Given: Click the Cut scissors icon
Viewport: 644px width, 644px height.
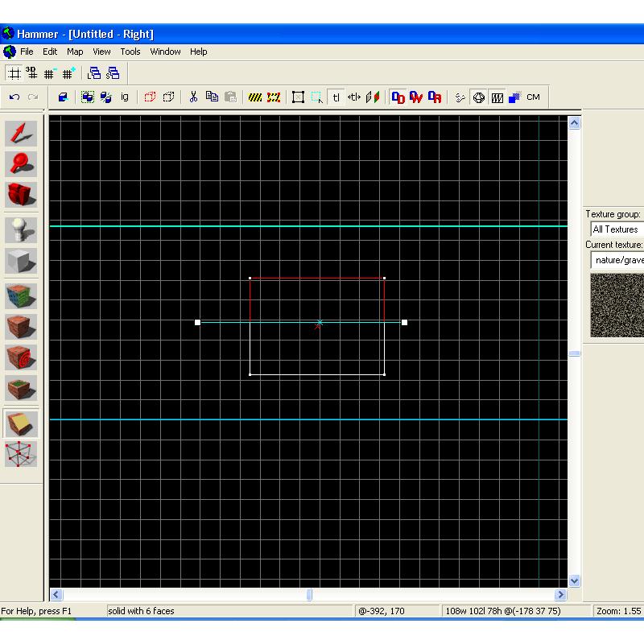Looking at the screenshot, I should (193, 97).
